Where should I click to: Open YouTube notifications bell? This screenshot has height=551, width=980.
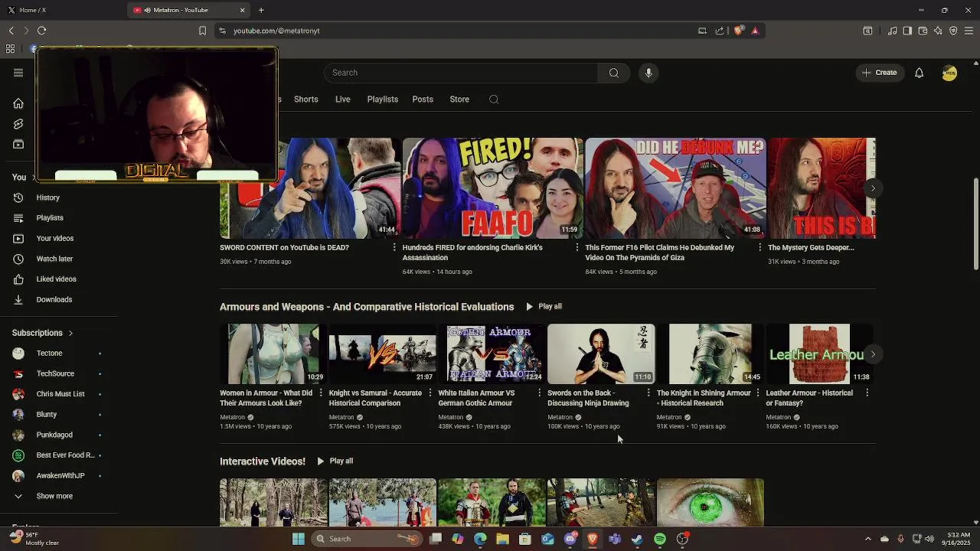pos(919,73)
